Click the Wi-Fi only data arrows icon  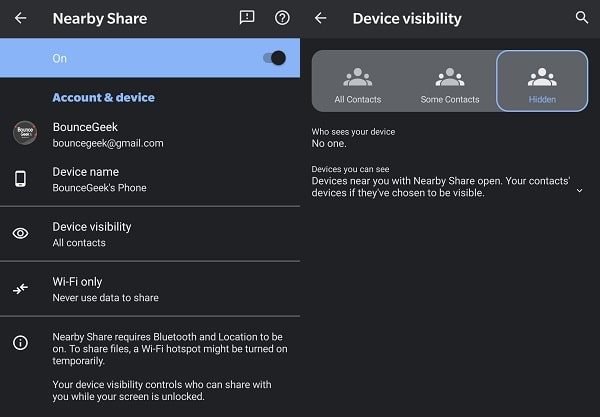pos(20,288)
